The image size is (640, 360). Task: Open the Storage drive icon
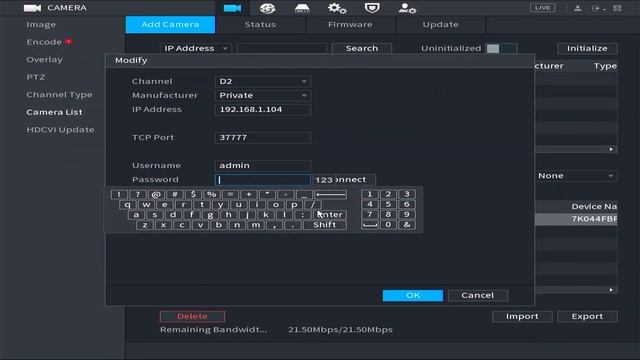(x=302, y=8)
